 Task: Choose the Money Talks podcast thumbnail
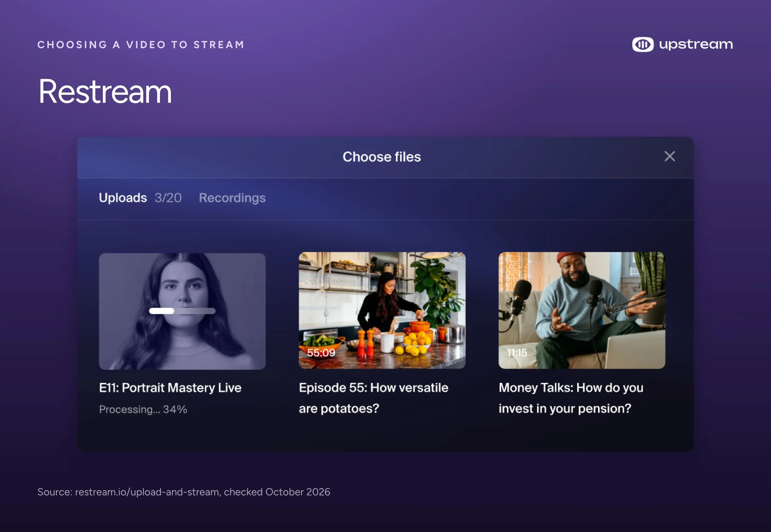point(582,310)
